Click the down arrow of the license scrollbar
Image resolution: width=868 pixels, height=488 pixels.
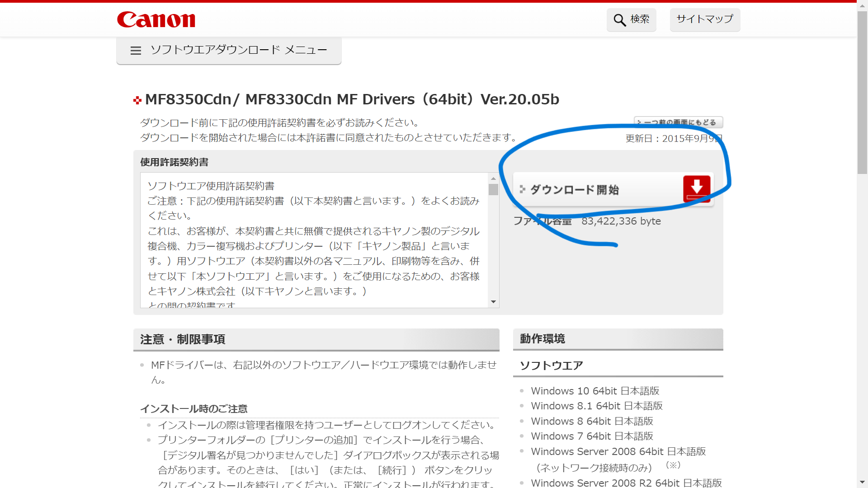coord(493,301)
